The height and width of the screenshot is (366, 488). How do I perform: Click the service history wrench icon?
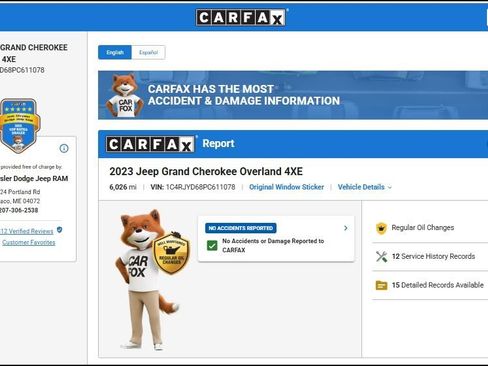pos(381,257)
